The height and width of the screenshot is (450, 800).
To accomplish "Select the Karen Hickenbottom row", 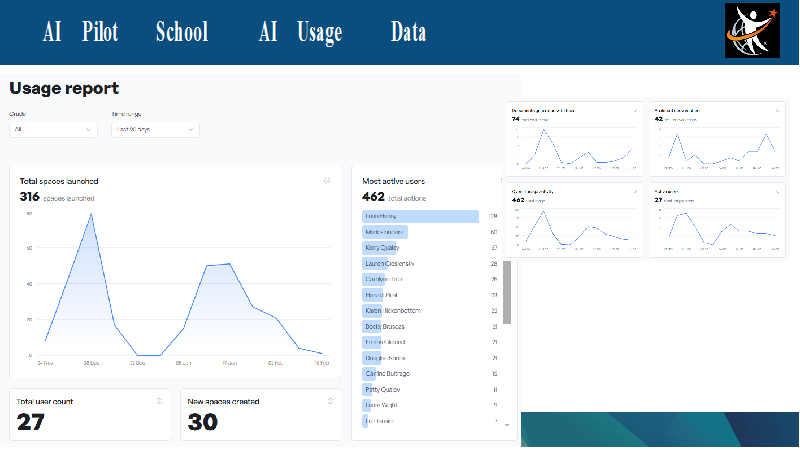I will point(430,310).
